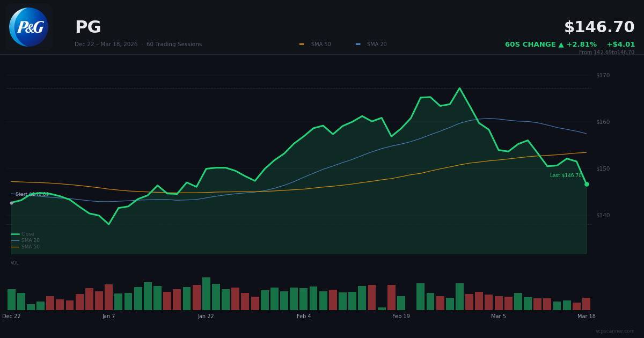The image size is (644, 338).
Task: Click the $150 y-axis label
Action: pos(603,168)
